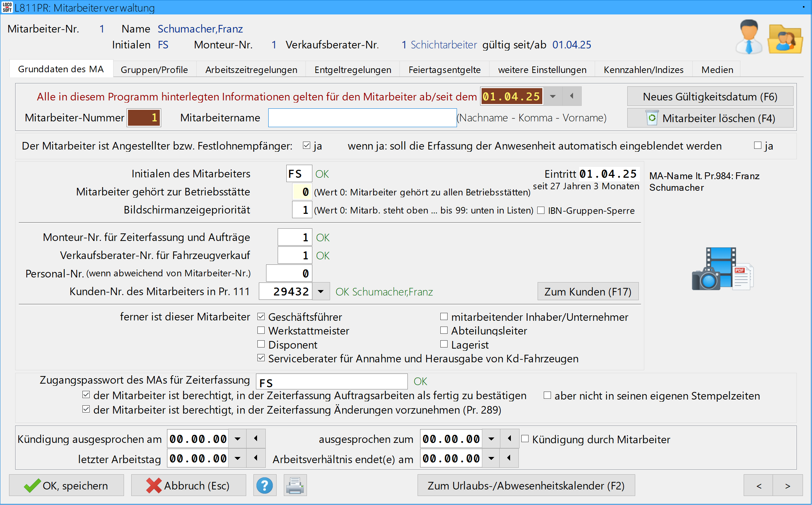Click the blue help question mark icon
The image size is (812, 505).
point(265,485)
